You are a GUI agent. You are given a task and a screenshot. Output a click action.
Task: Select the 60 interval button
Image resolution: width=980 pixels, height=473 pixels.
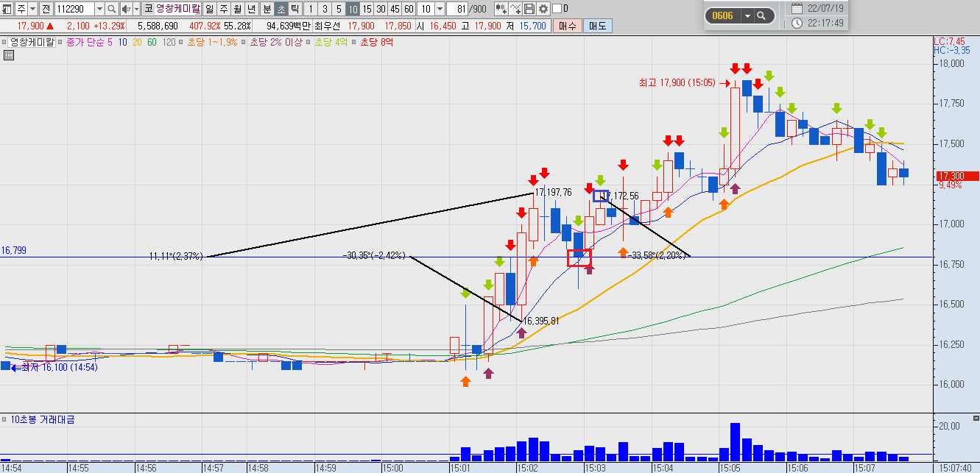409,9
